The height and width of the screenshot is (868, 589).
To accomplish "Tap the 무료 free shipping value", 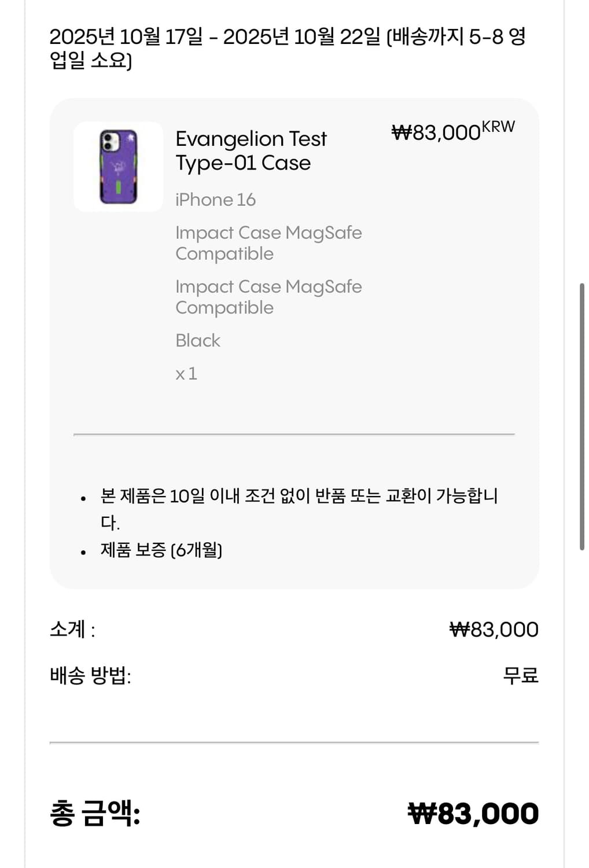I will pyautogui.click(x=520, y=675).
